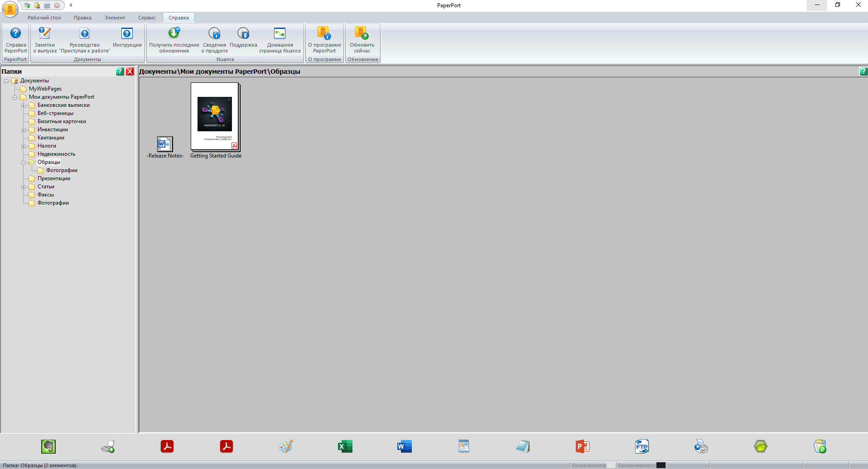The image size is (868, 469).
Task: Select the Справка ribbon tab
Action: coord(178,18)
